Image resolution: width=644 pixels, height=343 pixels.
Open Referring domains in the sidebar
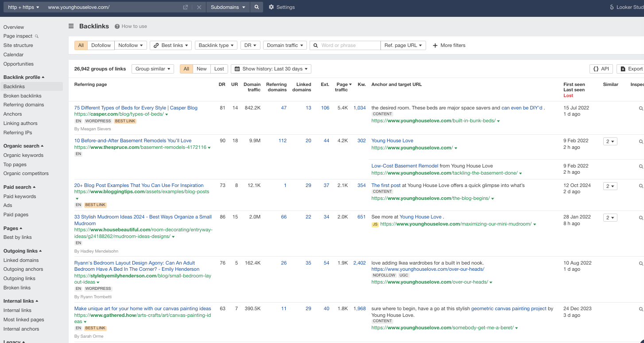click(24, 105)
